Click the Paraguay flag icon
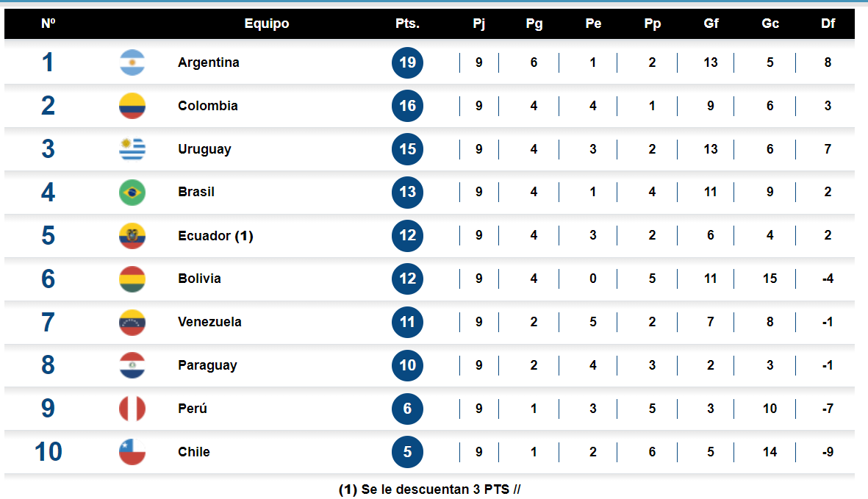The width and height of the screenshot is (868, 499). (x=132, y=365)
